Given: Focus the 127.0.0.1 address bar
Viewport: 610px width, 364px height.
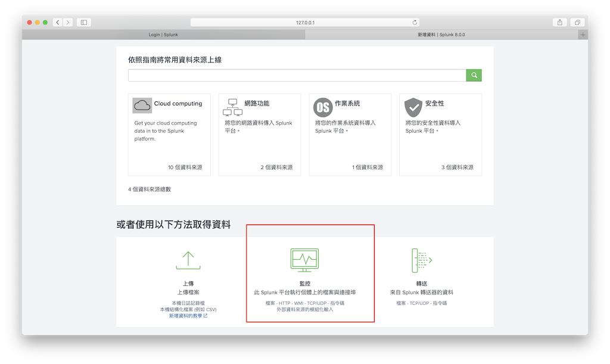Looking at the screenshot, I should (x=305, y=23).
